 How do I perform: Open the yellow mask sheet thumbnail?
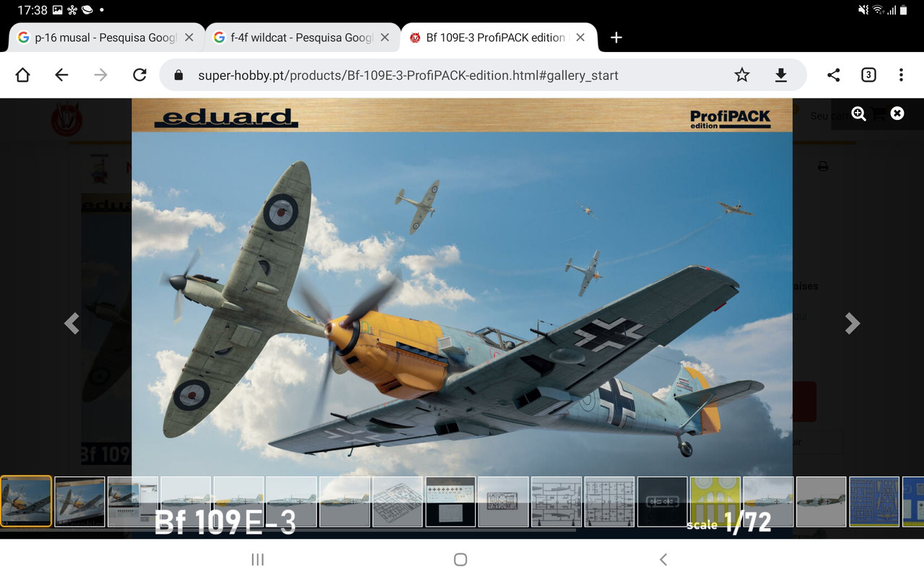(715, 501)
